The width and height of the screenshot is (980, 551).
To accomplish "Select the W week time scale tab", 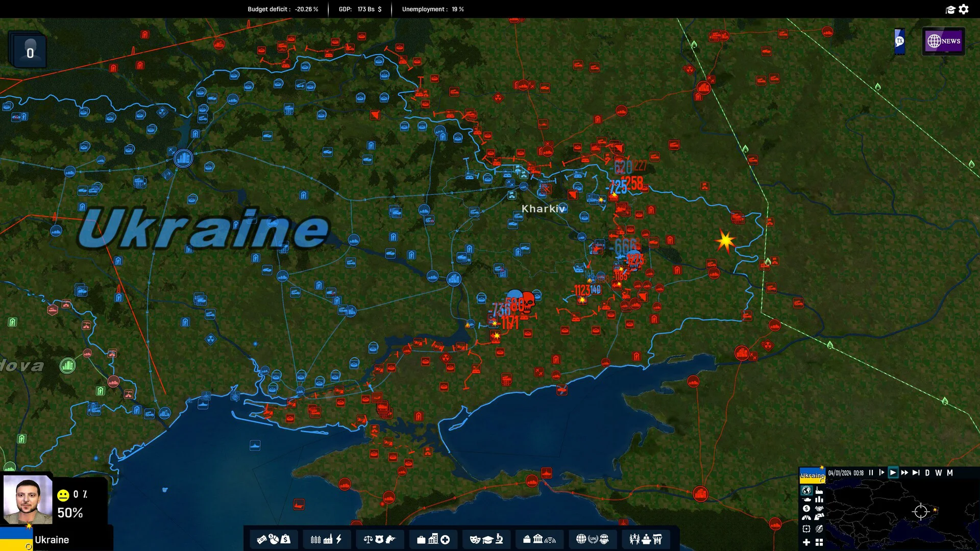I will 939,473.
